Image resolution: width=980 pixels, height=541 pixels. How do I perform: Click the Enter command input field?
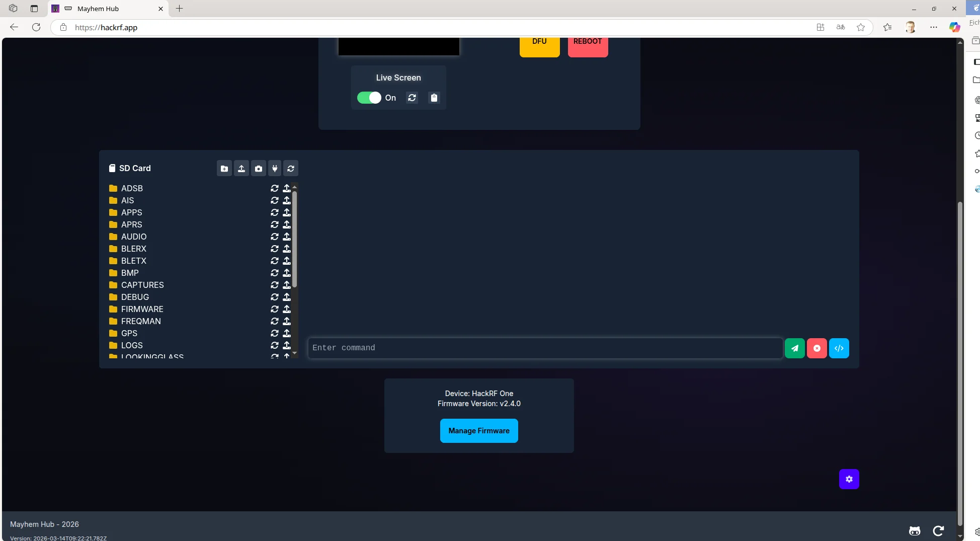545,348
